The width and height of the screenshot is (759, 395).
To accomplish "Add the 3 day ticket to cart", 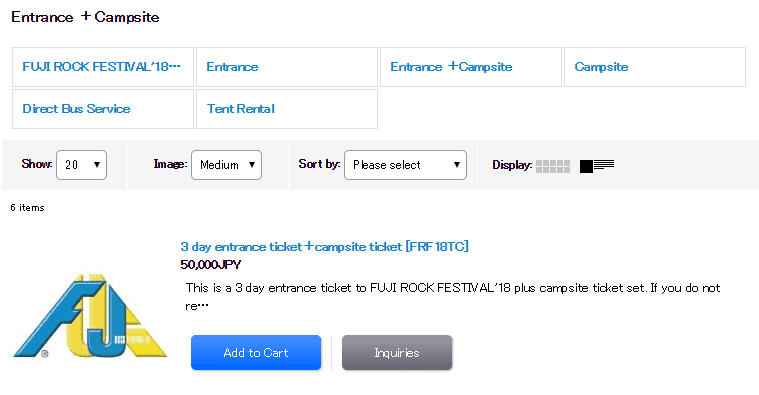I will (x=256, y=353).
